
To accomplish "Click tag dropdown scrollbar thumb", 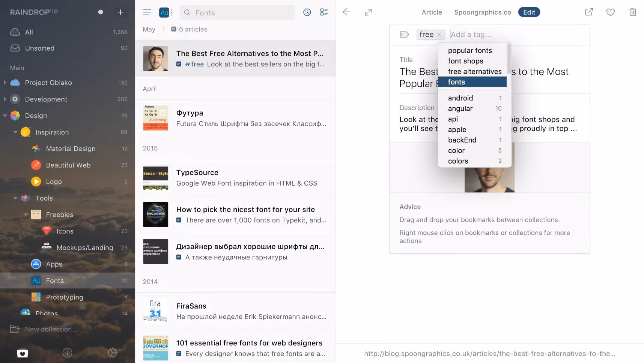I will coord(509,58).
